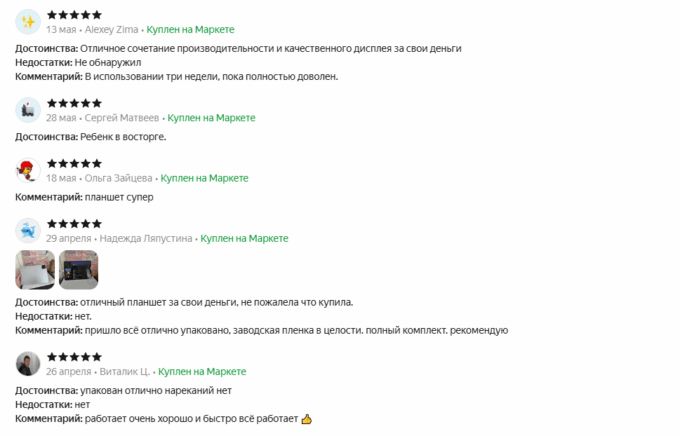
Task: Select reviewer name Надежда Ляпустина
Action: tap(146, 239)
